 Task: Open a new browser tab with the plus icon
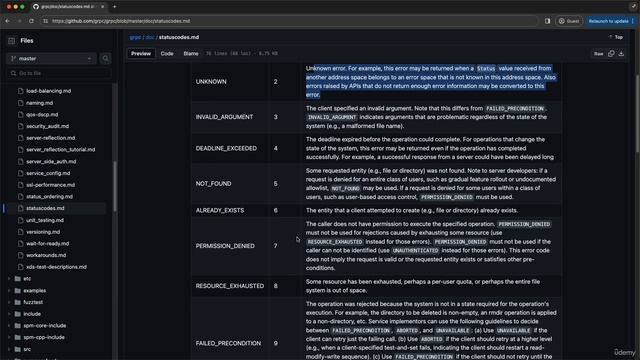point(114,7)
